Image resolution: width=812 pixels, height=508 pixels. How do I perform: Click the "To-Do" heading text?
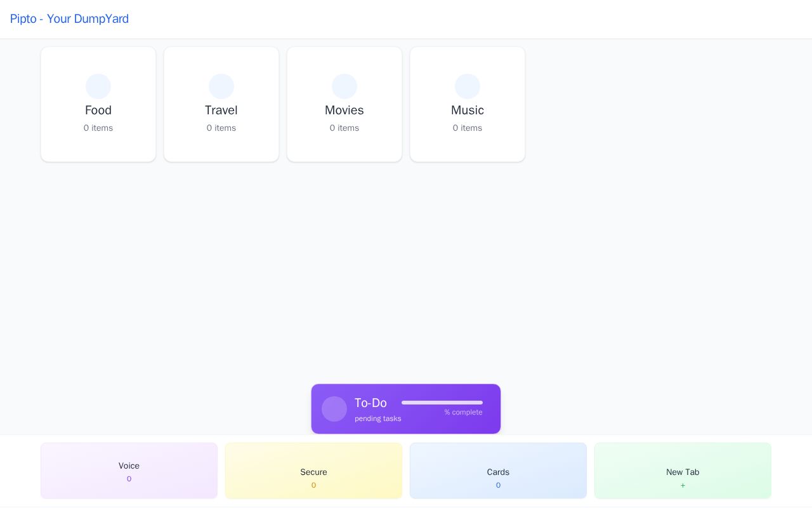[x=370, y=403]
